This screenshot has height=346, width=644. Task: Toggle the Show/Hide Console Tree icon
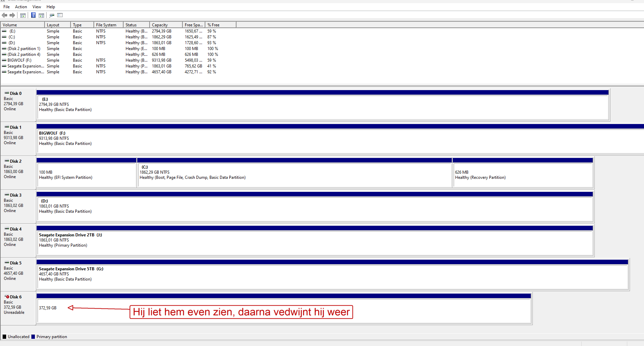pyautogui.click(x=23, y=15)
